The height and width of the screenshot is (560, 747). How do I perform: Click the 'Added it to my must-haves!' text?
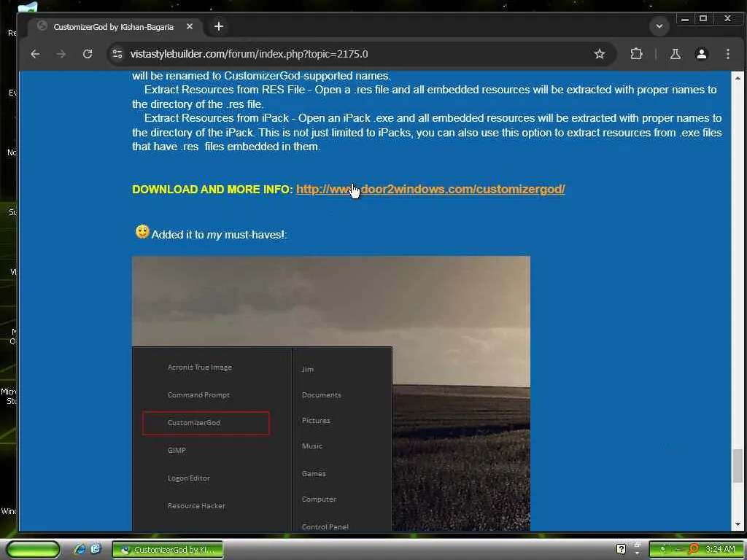[x=219, y=235]
